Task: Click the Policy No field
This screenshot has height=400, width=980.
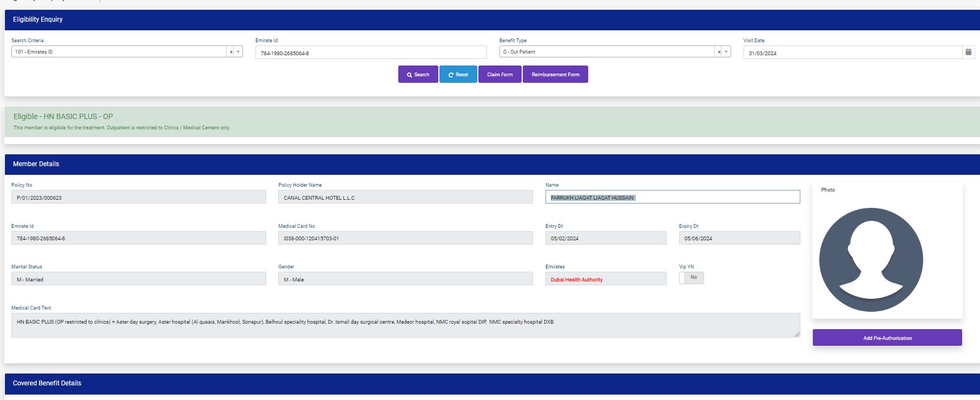Action: pos(139,198)
